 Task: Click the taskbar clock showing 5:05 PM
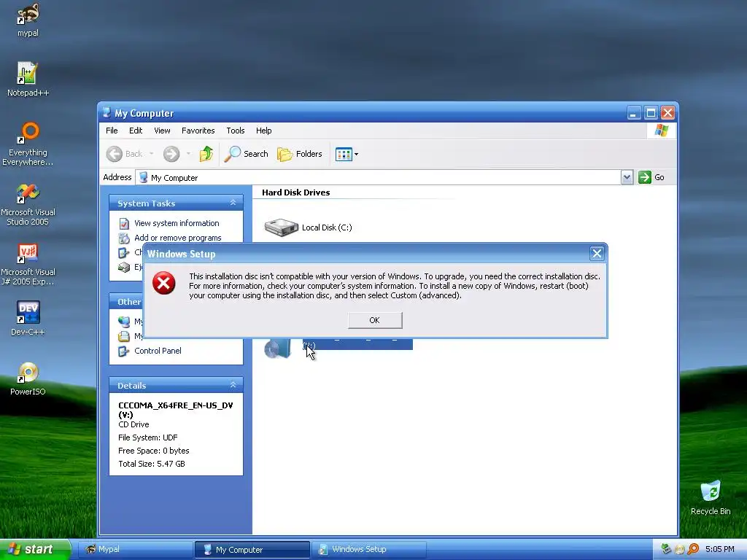719,549
